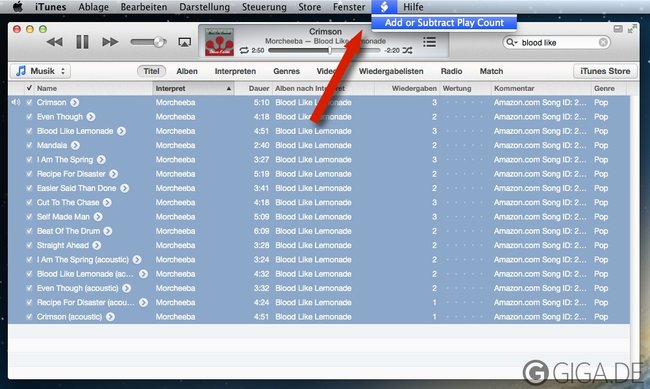Open the Steuerung menu
Screen dimensions: 650x389
pyautogui.click(x=264, y=7)
